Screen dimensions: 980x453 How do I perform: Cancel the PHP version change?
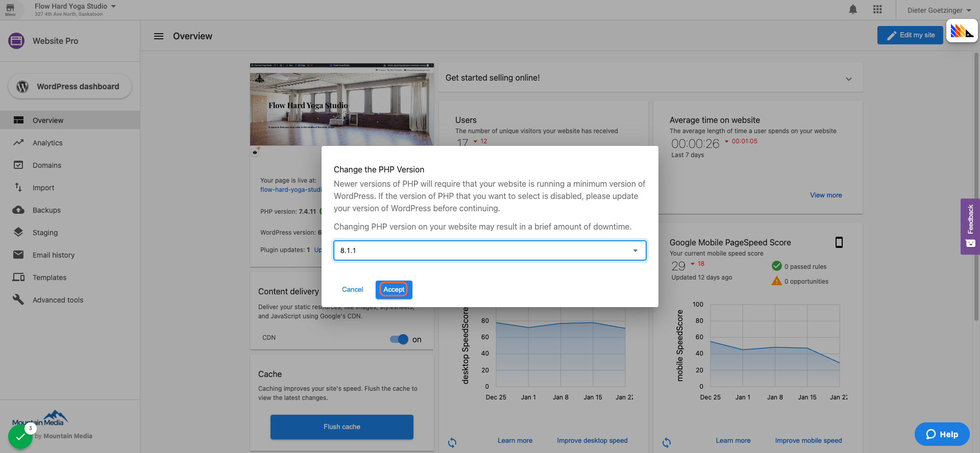[352, 290]
